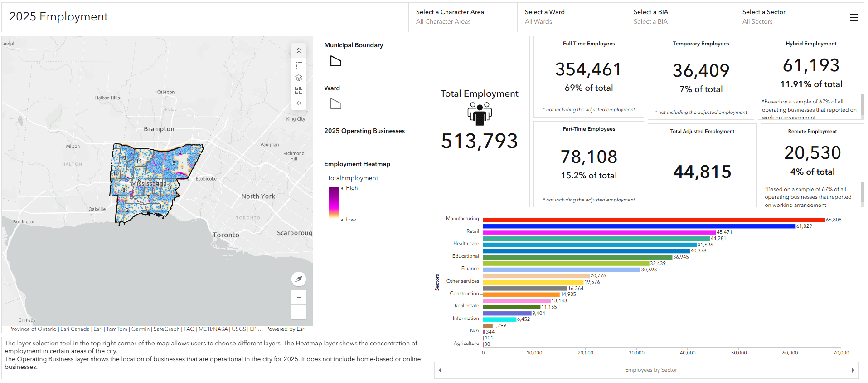The width and height of the screenshot is (868, 383).
Task: Click the Health care axis label
Action: point(466,244)
